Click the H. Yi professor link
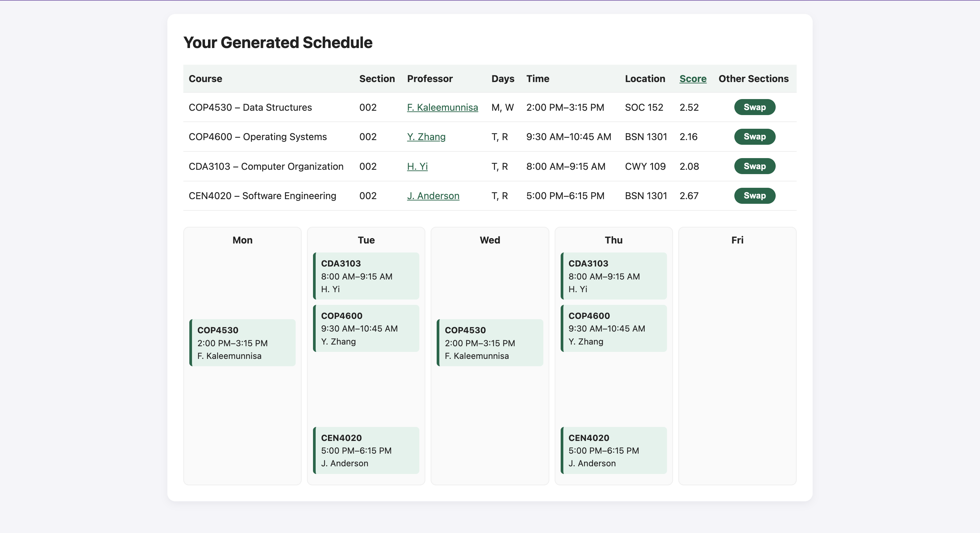The image size is (980, 533). [x=417, y=166]
